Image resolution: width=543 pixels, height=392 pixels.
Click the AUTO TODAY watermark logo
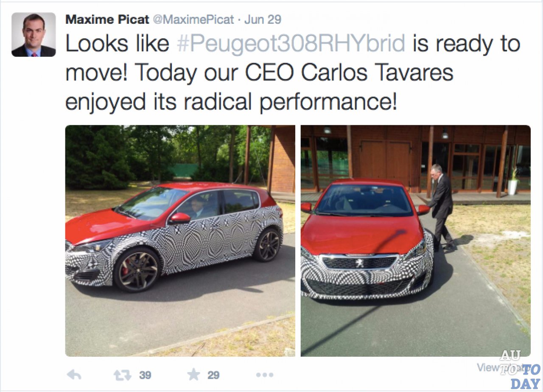[520, 369]
